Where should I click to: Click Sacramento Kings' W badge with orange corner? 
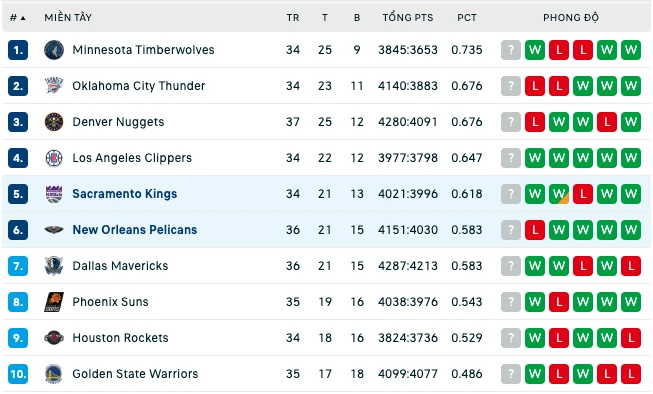click(558, 194)
